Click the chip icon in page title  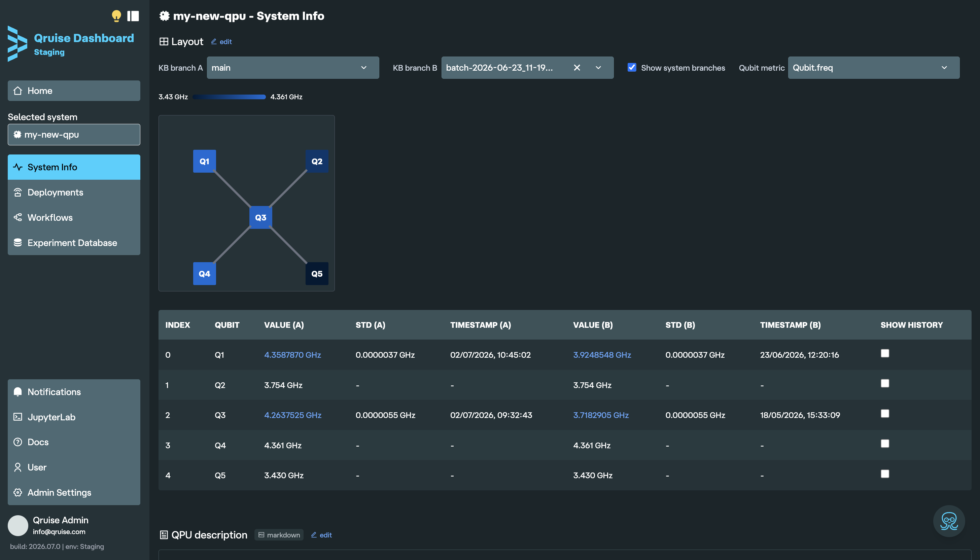(x=165, y=16)
